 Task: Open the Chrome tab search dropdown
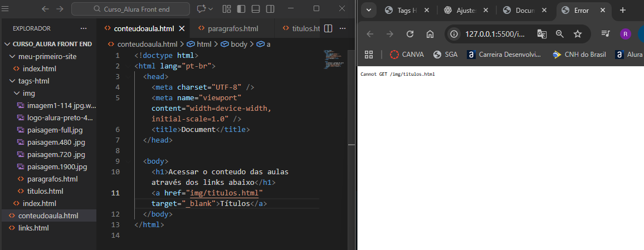(369, 10)
